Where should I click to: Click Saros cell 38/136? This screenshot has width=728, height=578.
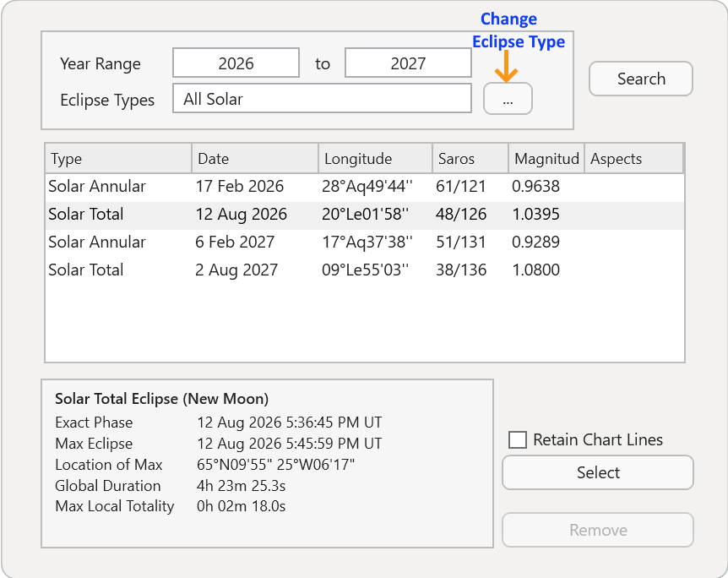[x=461, y=270]
